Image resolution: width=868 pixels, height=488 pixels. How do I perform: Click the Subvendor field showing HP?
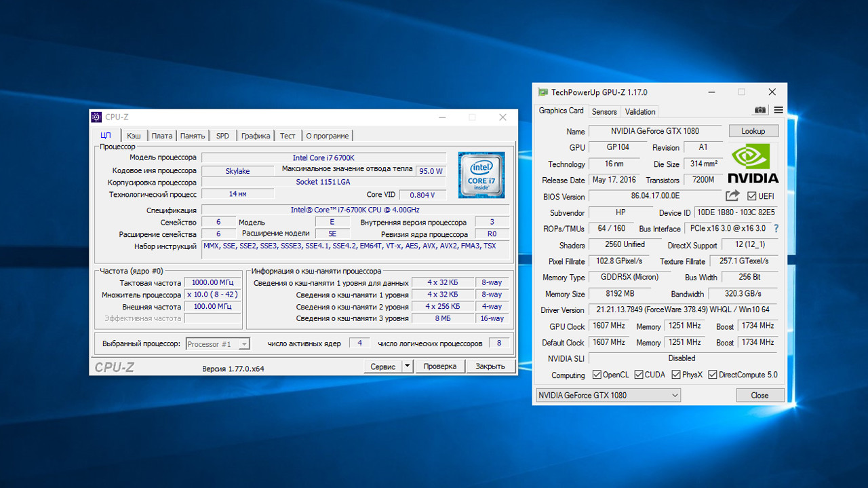[x=620, y=212]
